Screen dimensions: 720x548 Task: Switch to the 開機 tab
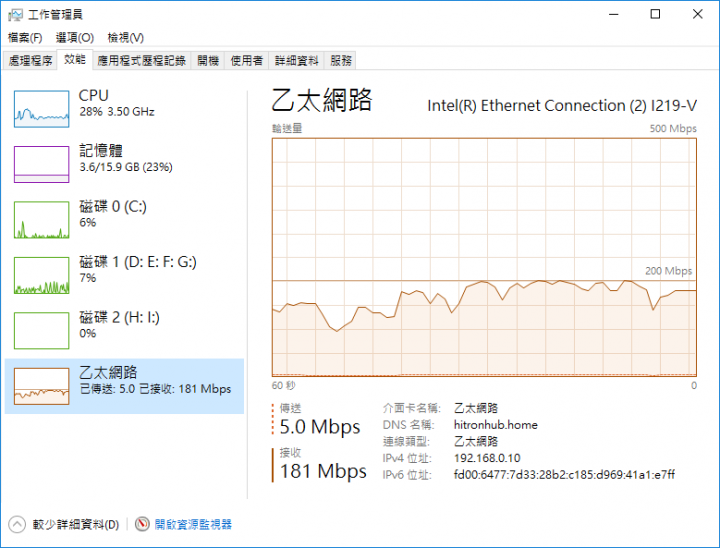(x=208, y=61)
